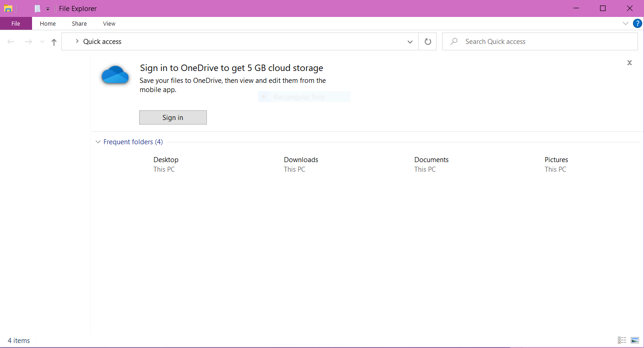The image size is (644, 348).
Task: Open the File menu
Action: (16, 23)
